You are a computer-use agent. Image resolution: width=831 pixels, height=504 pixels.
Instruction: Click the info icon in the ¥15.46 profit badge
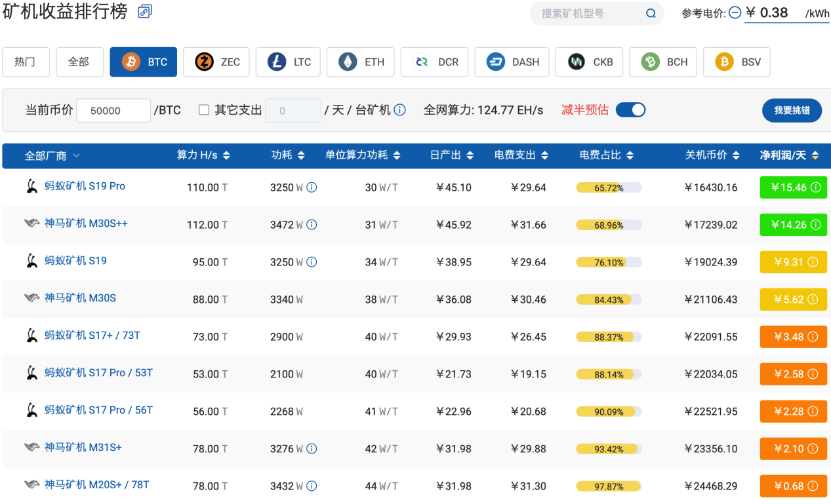tap(815, 187)
